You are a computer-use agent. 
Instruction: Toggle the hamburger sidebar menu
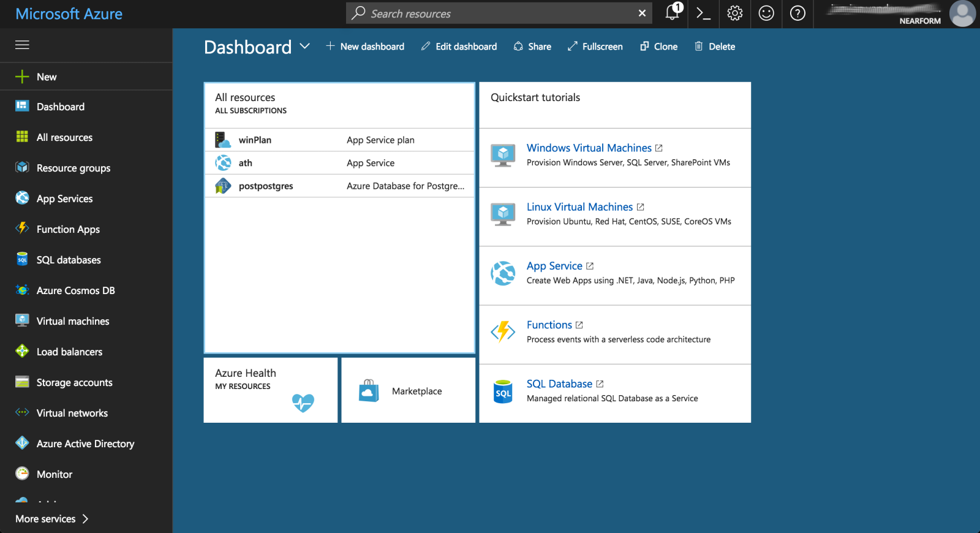[x=23, y=45]
